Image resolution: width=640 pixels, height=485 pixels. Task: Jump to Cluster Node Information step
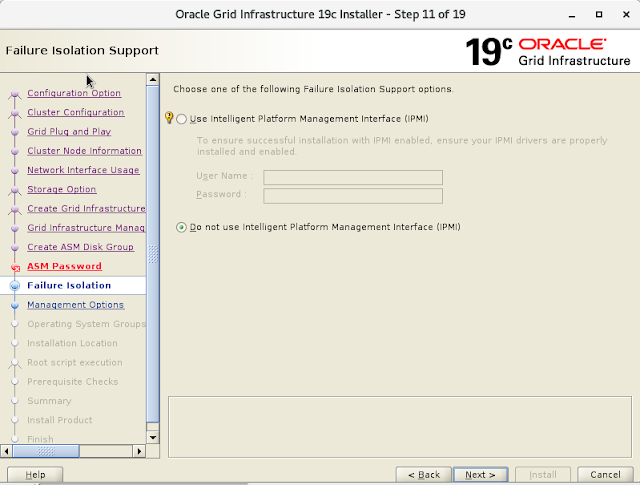pyautogui.click(x=84, y=151)
